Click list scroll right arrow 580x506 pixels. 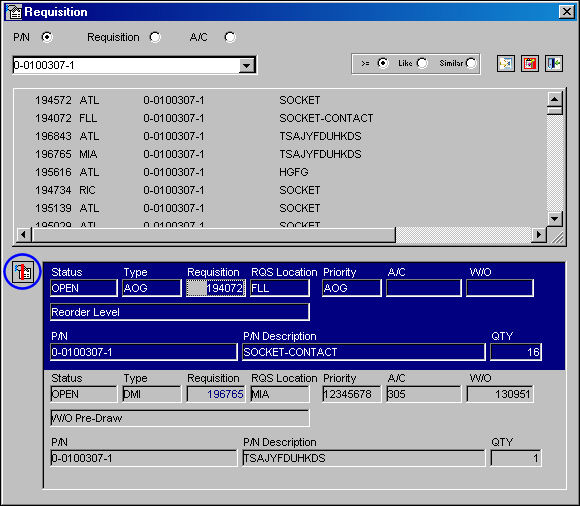539,235
